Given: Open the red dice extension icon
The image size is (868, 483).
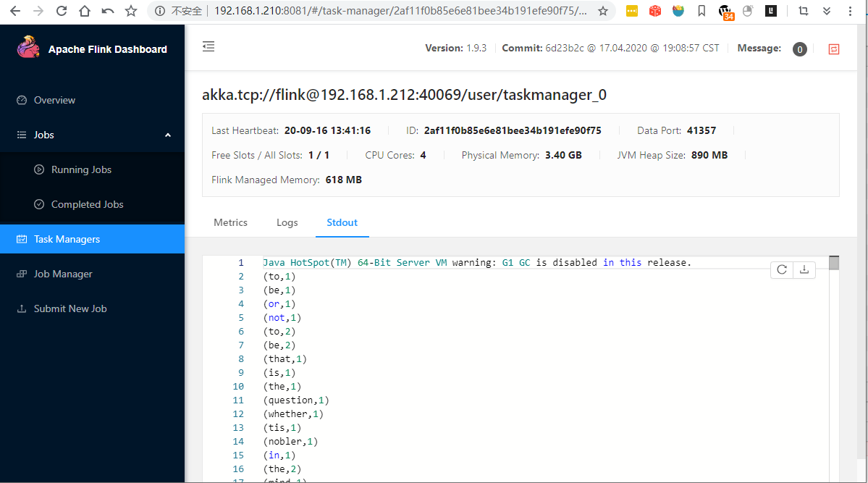Looking at the screenshot, I should (x=655, y=11).
